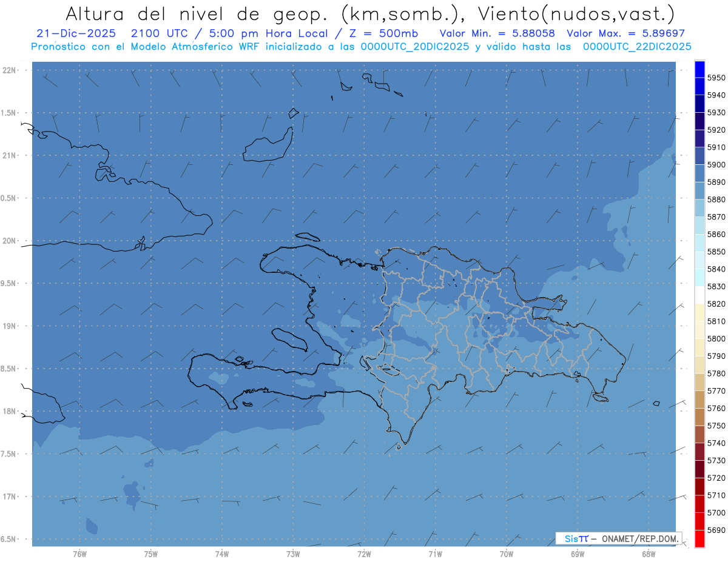
Task: Click the legend value '5750'
Action: coord(716,426)
